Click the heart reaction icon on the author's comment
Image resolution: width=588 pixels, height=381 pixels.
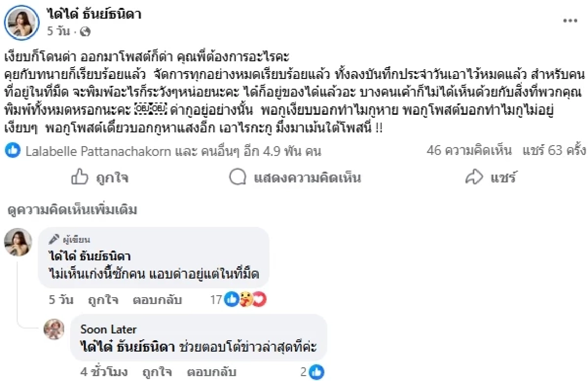click(259, 300)
